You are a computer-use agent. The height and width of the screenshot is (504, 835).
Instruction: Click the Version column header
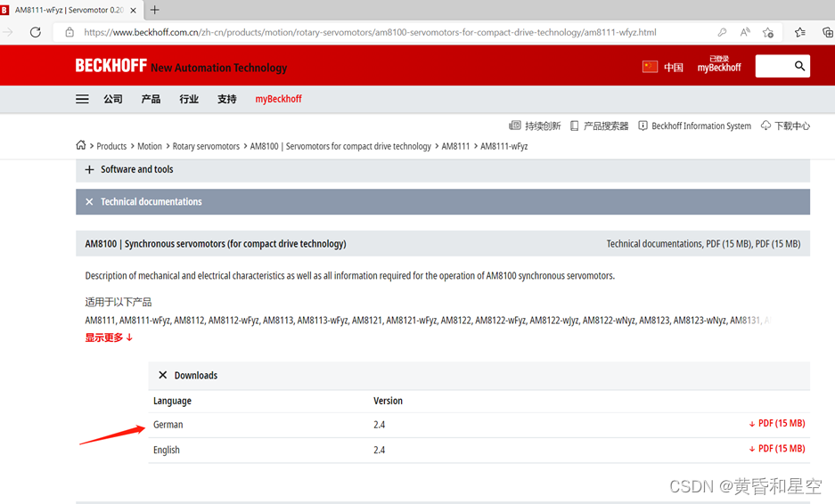[389, 401]
